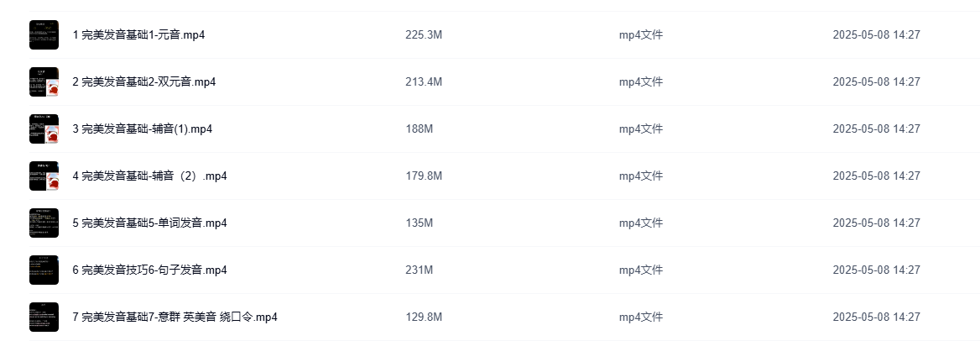Click the 179.8M size value

[x=424, y=176]
